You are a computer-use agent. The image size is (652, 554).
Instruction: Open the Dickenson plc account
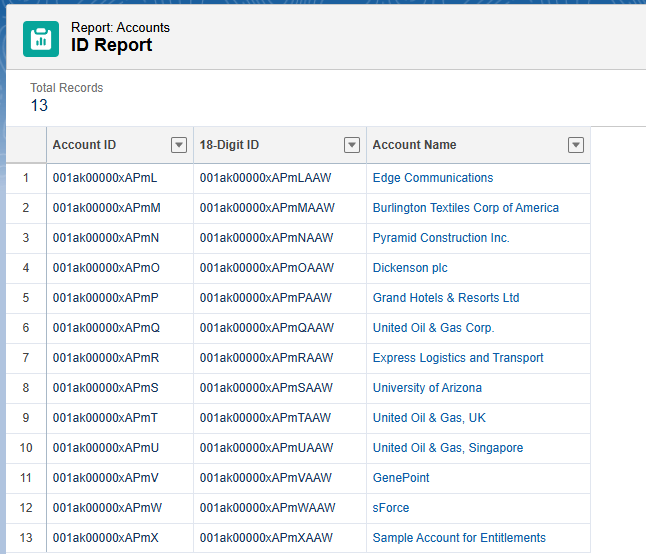click(410, 268)
